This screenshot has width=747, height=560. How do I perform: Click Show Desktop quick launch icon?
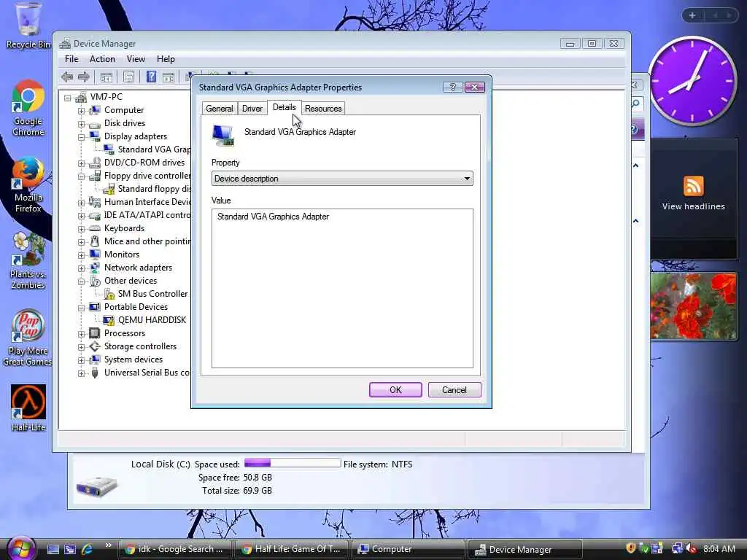(53, 549)
